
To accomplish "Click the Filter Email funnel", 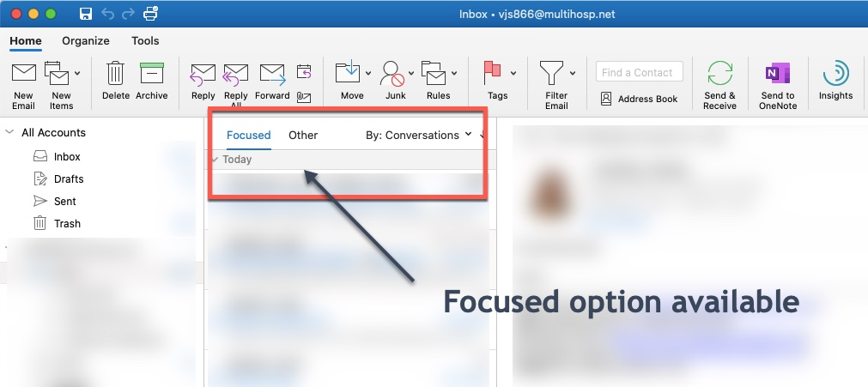I will coord(552,86).
